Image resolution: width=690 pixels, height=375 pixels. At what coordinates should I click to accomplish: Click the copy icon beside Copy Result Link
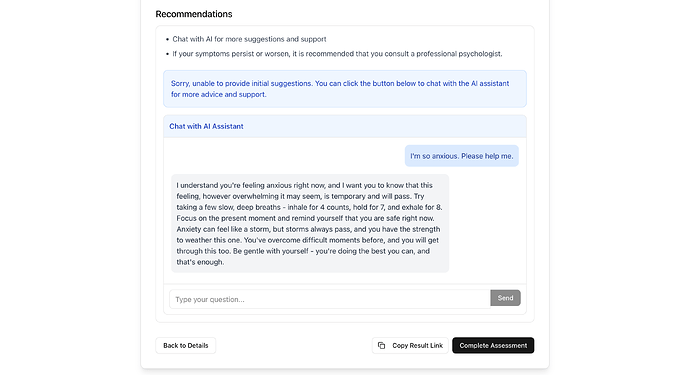point(382,346)
